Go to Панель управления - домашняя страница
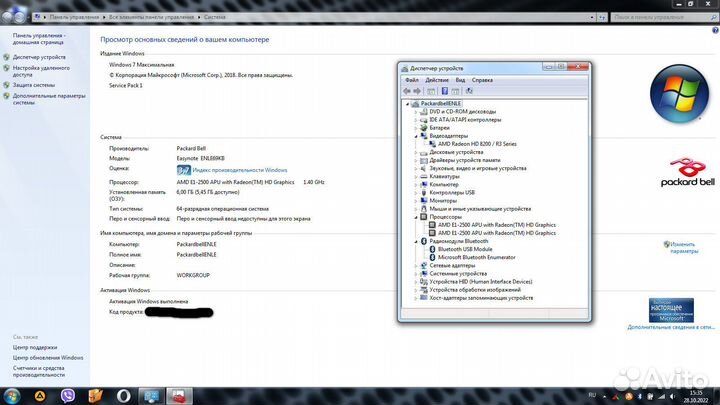This screenshot has height=405, width=720. [39, 39]
